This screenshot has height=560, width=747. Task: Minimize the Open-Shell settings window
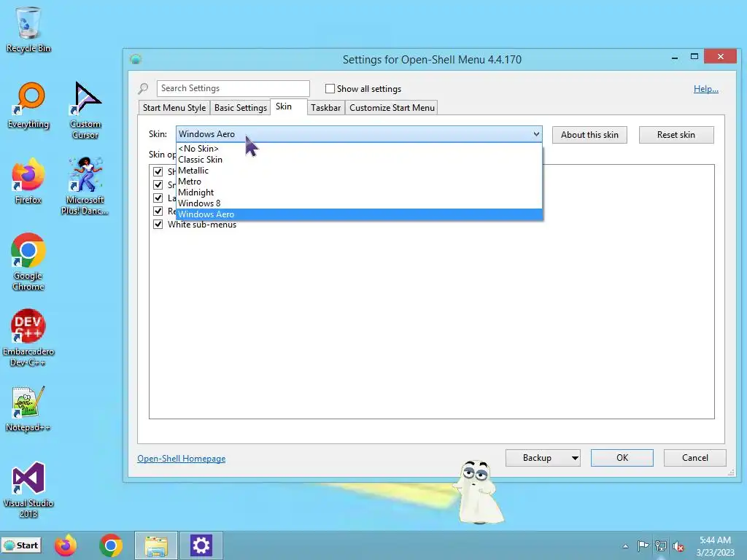coord(675,58)
